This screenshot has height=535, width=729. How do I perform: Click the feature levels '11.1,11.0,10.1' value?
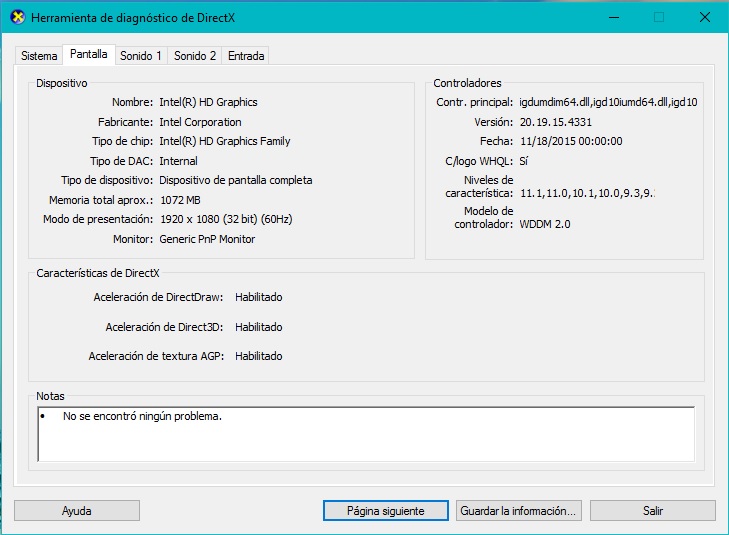pyautogui.click(x=587, y=193)
